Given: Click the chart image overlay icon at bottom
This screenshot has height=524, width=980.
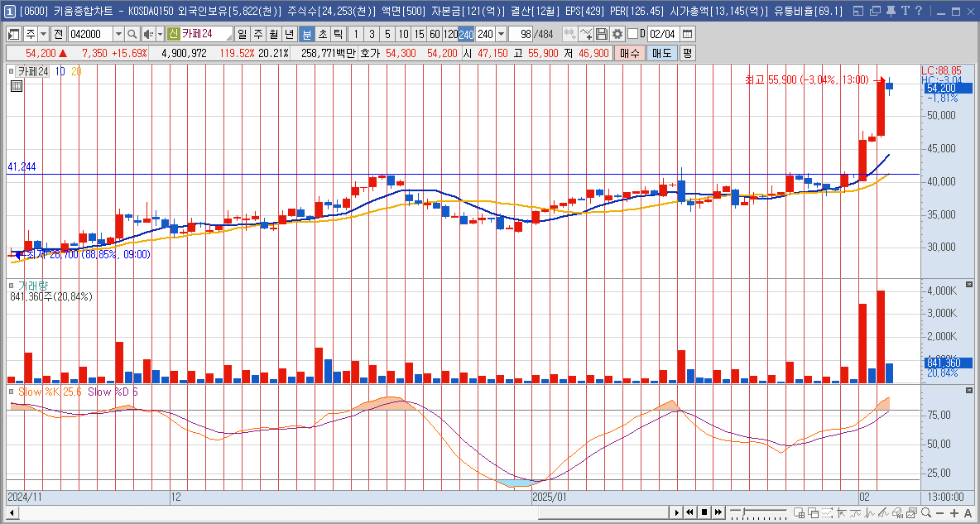Looking at the screenshot, I should [x=911, y=512].
